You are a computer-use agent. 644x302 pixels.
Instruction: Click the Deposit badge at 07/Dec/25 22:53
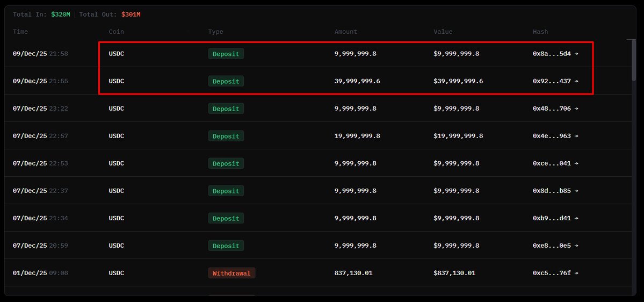(226, 163)
